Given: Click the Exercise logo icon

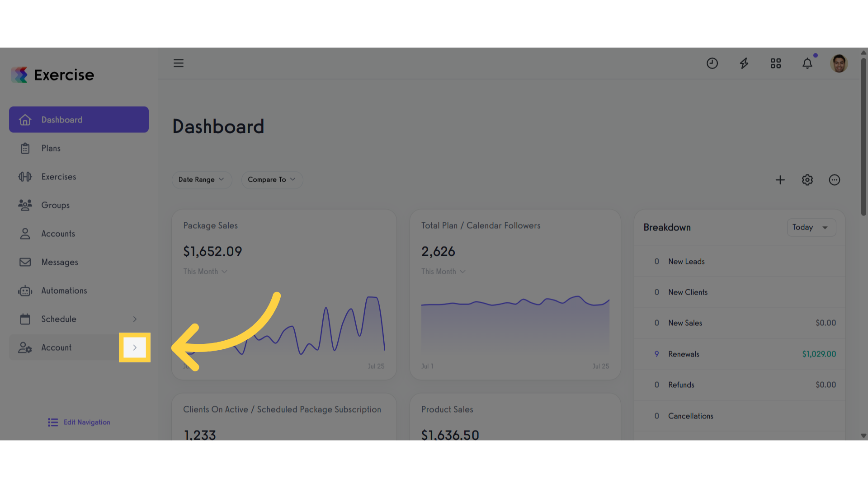Looking at the screenshot, I should coord(19,75).
